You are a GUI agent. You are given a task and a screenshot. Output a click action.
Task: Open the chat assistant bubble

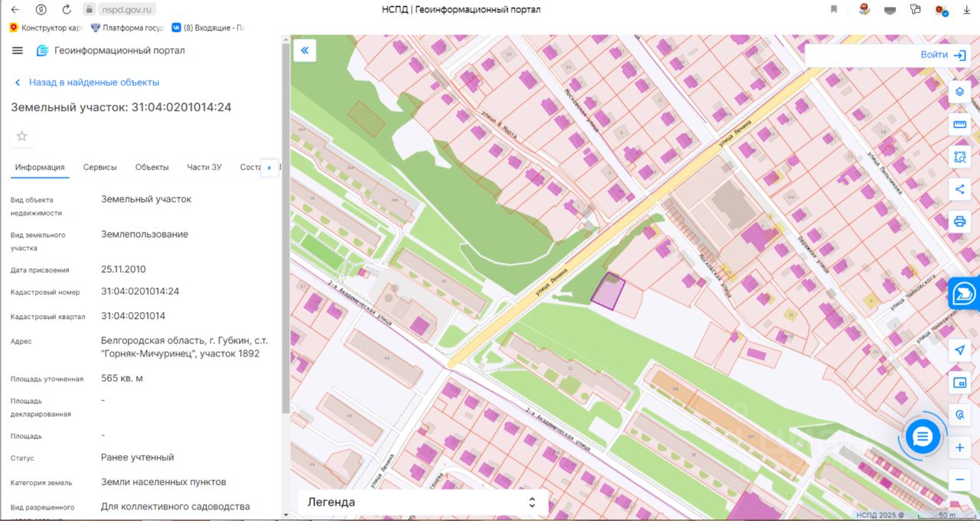click(923, 437)
